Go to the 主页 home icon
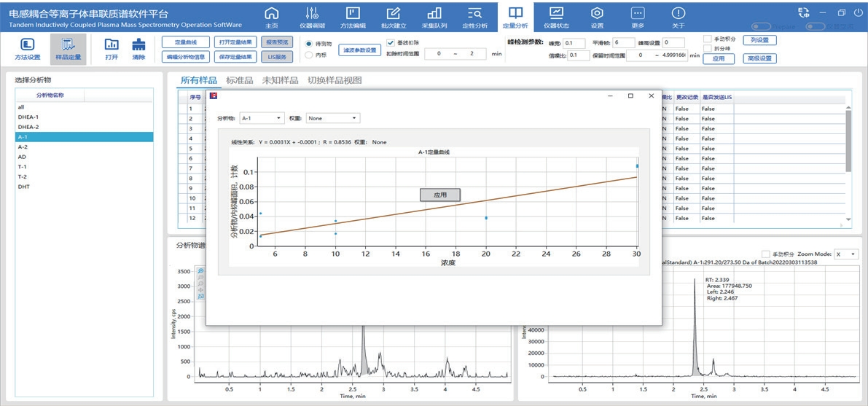Viewport: 868px width, 406px height. 272,13
